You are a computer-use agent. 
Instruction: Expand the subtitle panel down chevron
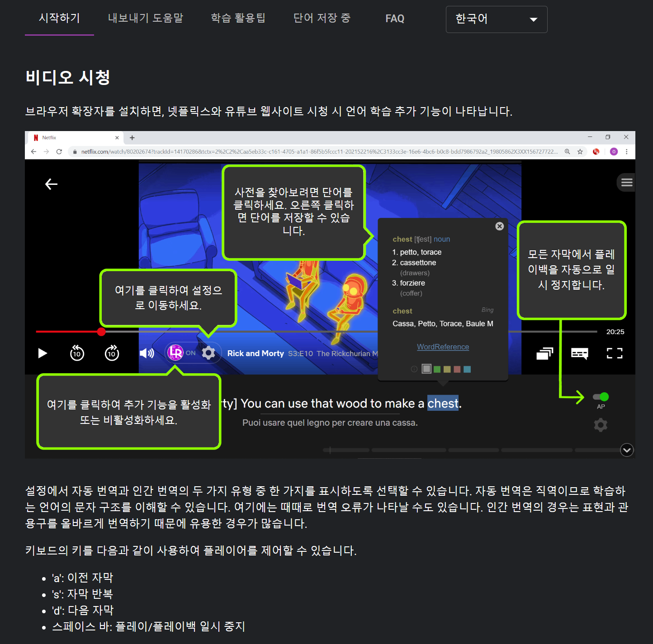(627, 450)
